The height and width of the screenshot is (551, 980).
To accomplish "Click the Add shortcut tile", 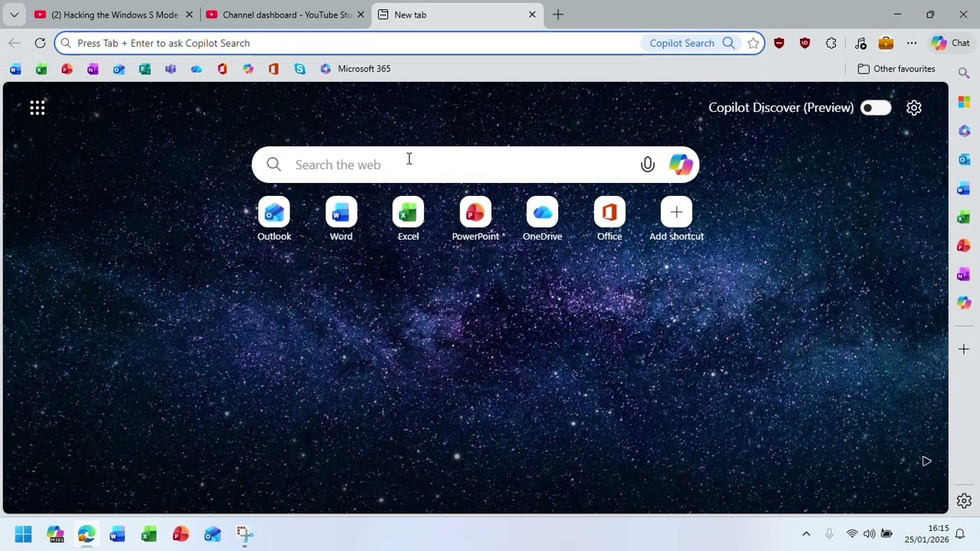I will click(677, 219).
